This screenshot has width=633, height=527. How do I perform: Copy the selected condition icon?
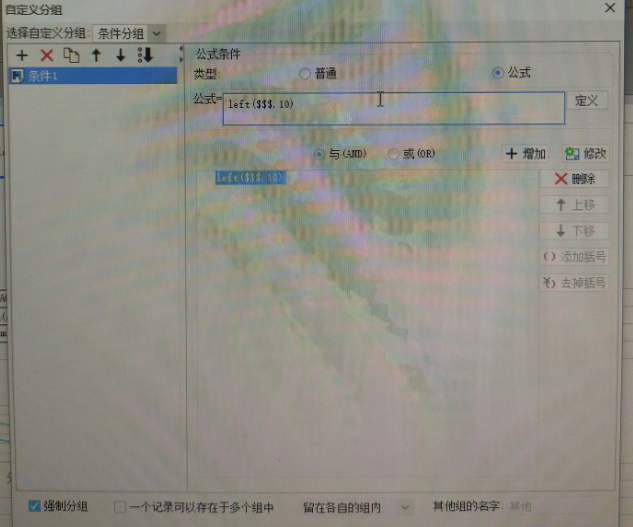pyautogui.click(x=71, y=55)
